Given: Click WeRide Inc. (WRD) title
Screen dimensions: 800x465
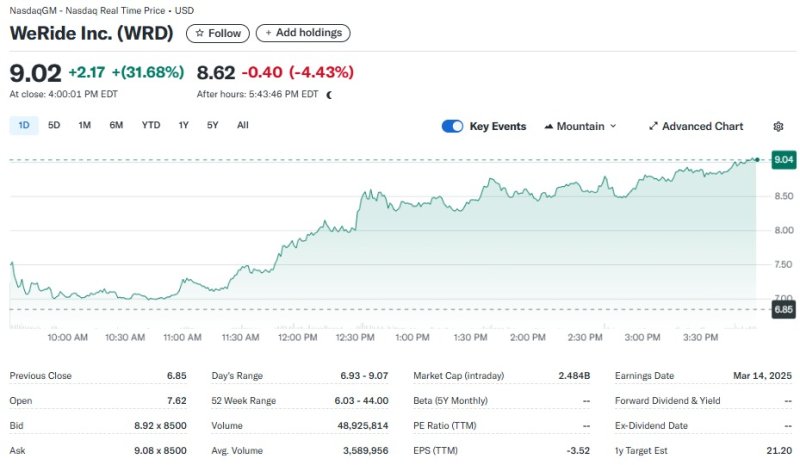Looking at the screenshot, I should pyautogui.click(x=92, y=33).
